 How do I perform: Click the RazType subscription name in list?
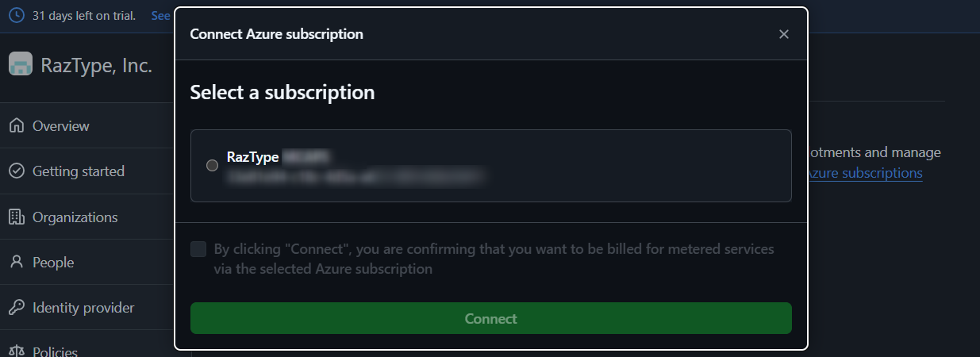(252, 157)
